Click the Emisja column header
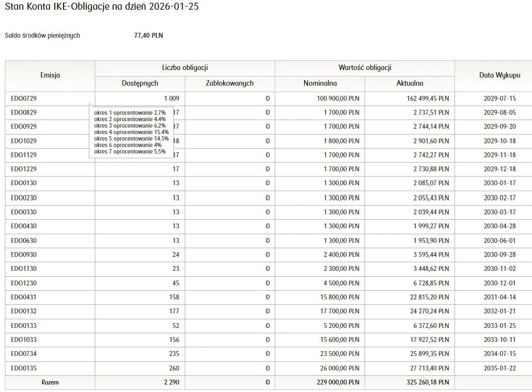Screen dimensions: 532x392 50,75
